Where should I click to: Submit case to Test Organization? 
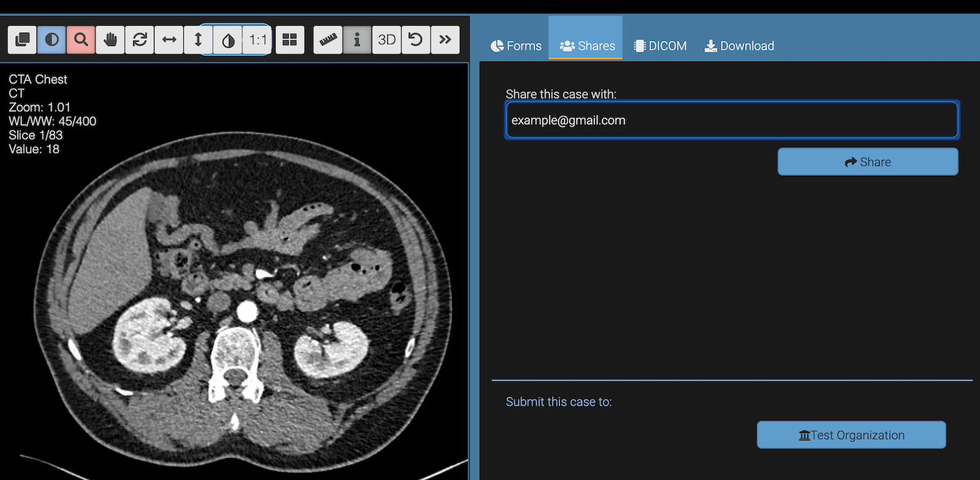[851, 435]
